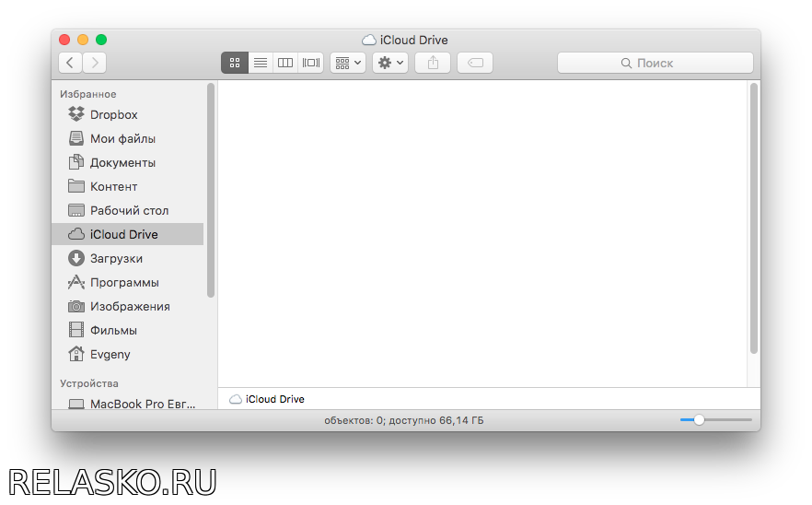Open Dropbox in the sidebar
The height and width of the screenshot is (505, 812).
(113, 115)
